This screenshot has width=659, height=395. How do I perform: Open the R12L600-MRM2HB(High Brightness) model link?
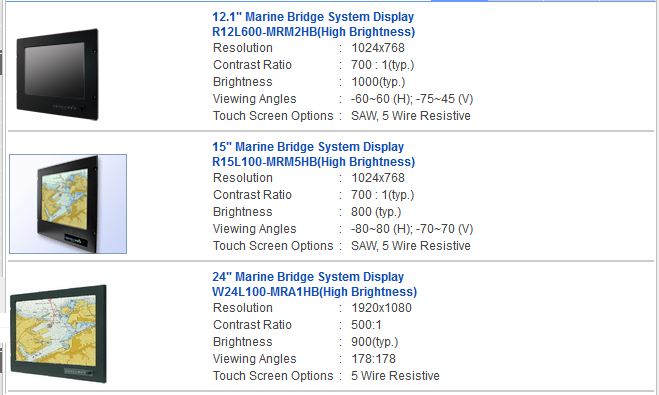314,32
